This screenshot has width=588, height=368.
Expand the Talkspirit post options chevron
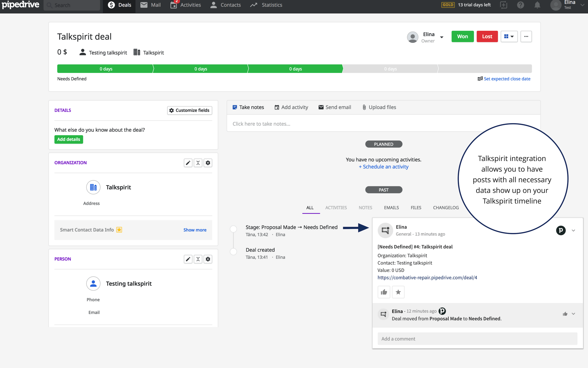point(574,230)
